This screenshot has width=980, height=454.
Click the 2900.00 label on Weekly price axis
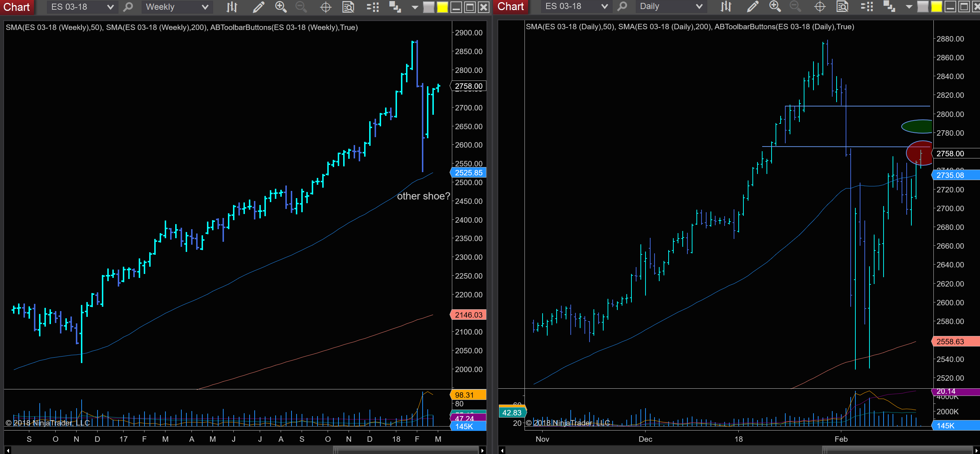[469, 33]
